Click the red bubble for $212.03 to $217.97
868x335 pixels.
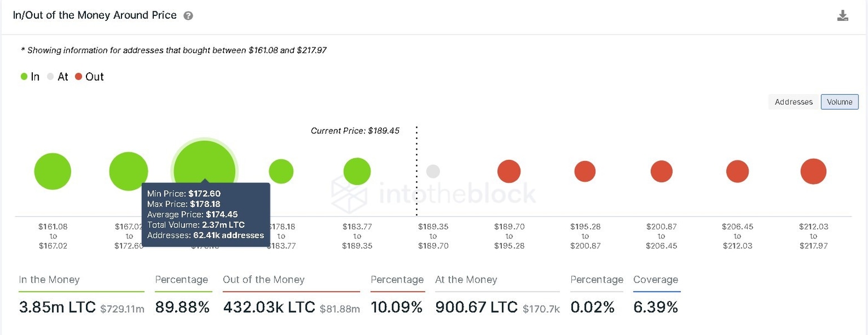click(x=813, y=171)
